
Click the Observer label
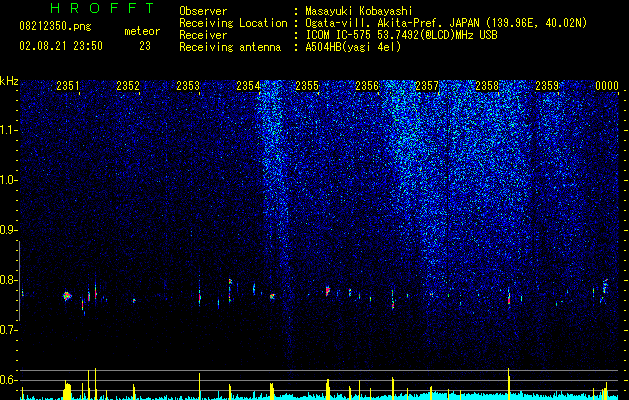pos(203,11)
